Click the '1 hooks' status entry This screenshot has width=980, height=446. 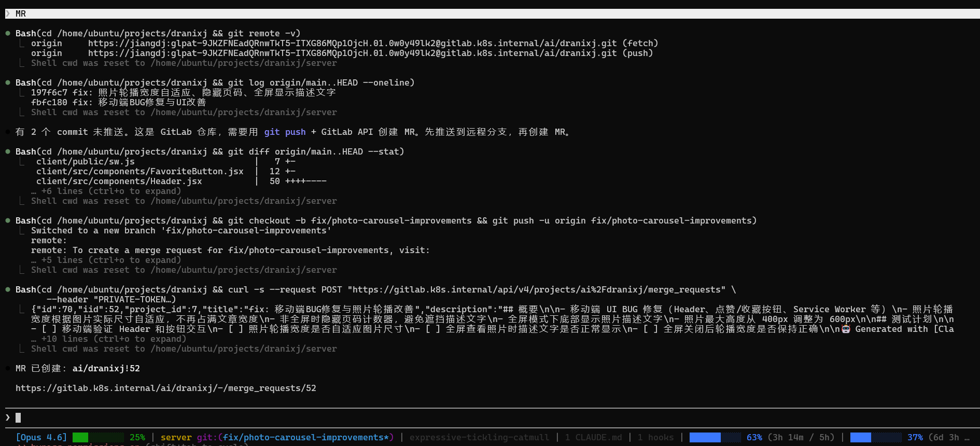(x=656, y=437)
